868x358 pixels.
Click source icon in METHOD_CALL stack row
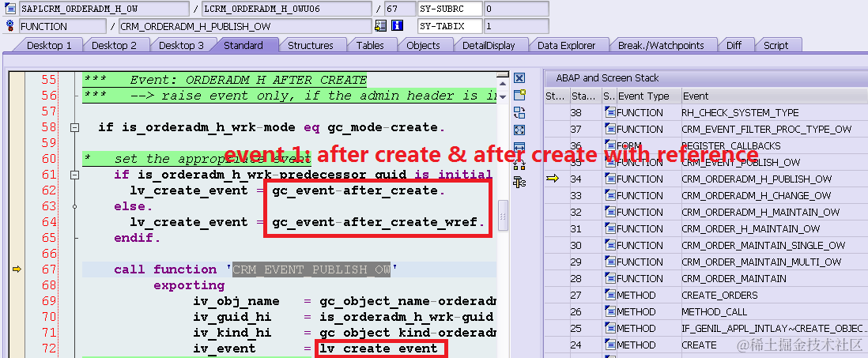(x=610, y=311)
